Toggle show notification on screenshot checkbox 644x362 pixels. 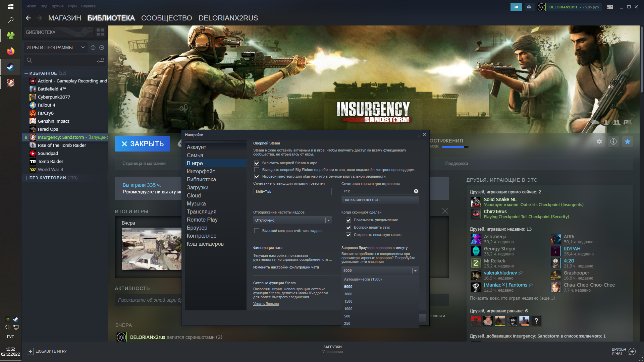(x=348, y=220)
